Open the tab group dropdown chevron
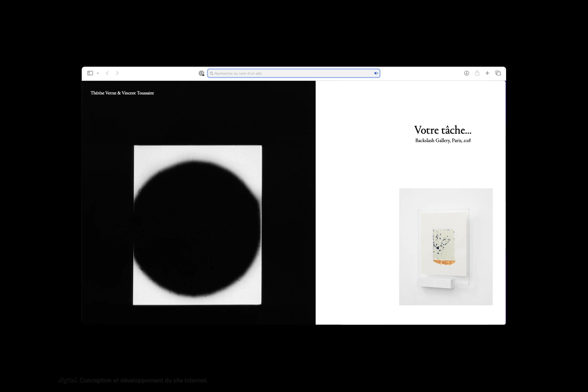The height and width of the screenshot is (392, 588). [x=98, y=73]
